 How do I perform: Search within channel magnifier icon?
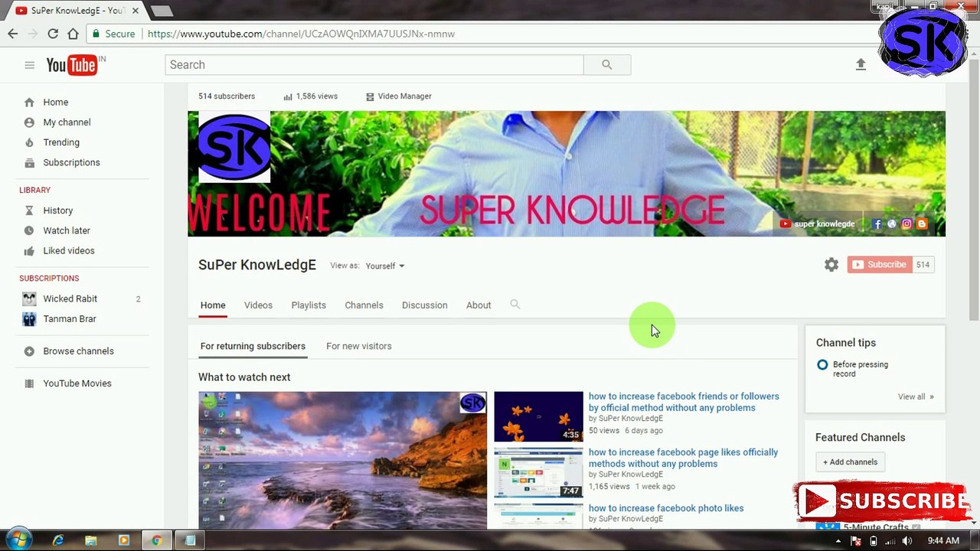515,305
